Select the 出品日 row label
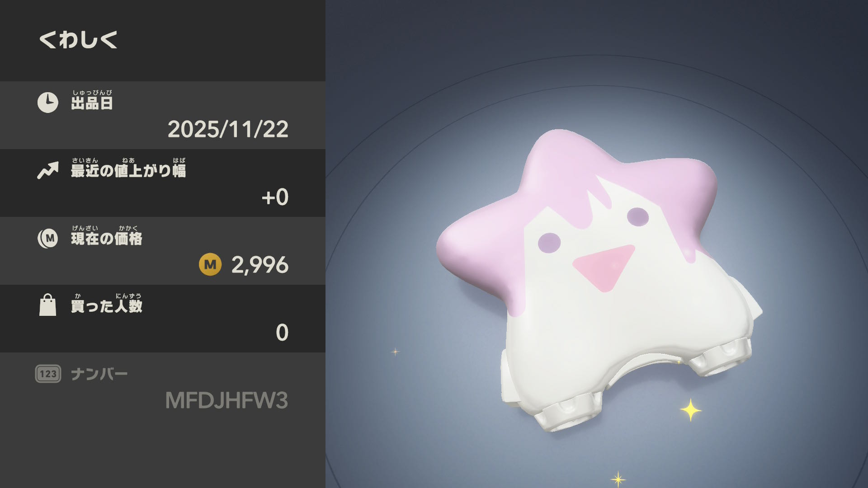 (92, 100)
